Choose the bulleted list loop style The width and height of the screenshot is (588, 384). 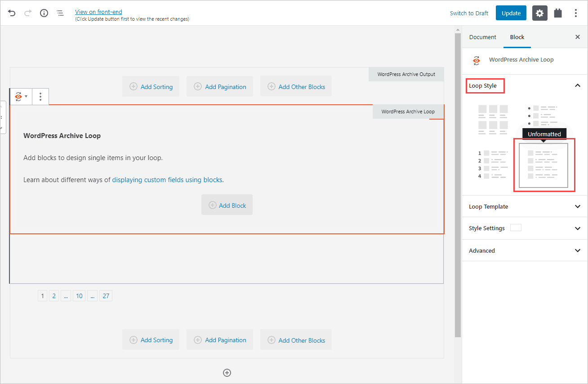[543, 116]
